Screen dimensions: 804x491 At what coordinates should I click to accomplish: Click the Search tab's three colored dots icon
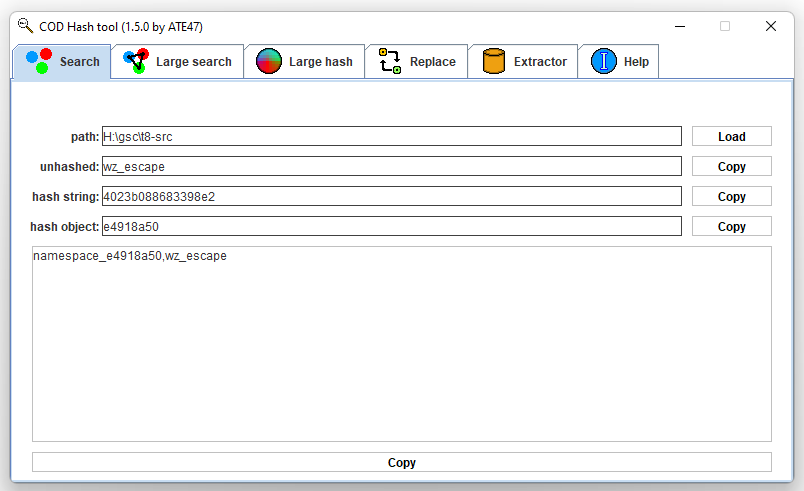tap(39, 62)
